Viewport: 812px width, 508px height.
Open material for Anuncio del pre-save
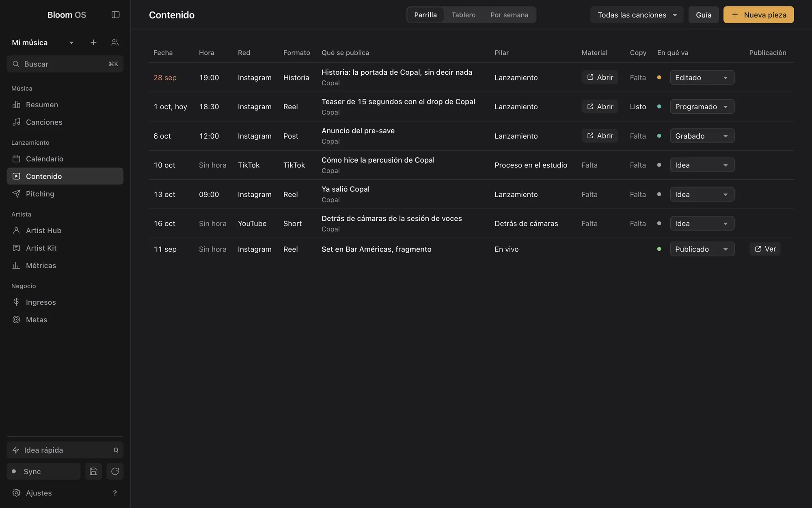click(x=600, y=136)
